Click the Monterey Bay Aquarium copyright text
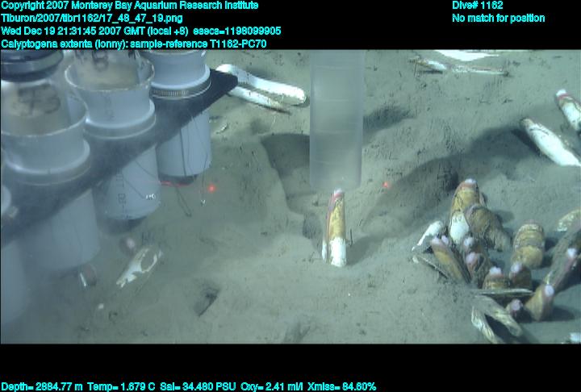This screenshot has height=392, width=581. coord(129,6)
